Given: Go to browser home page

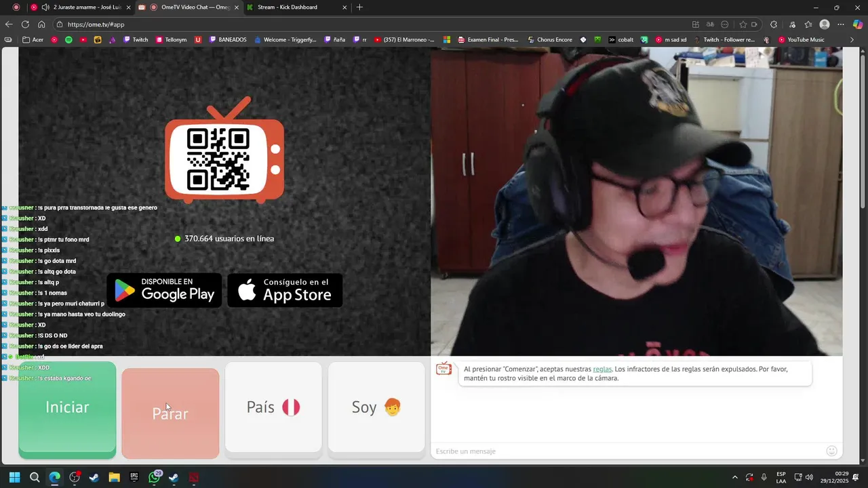Looking at the screenshot, I should (41, 24).
